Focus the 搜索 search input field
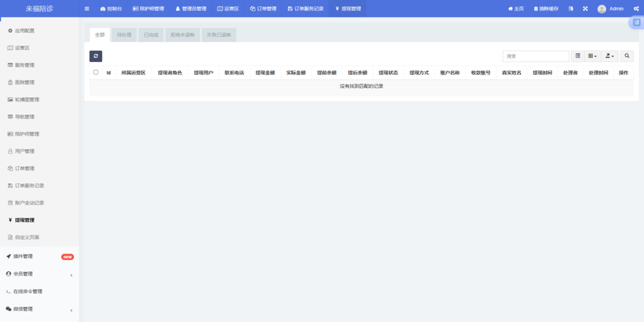The image size is (644, 322). pos(535,56)
